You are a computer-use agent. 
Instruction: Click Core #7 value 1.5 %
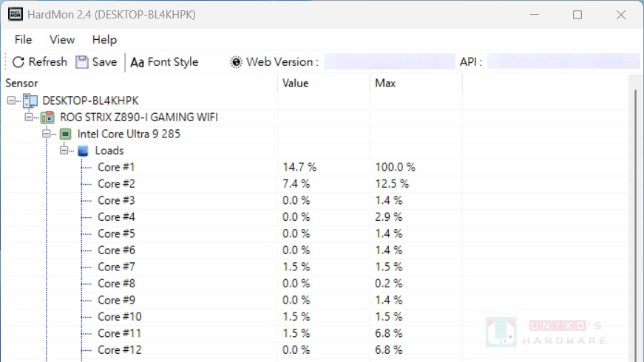point(296,267)
